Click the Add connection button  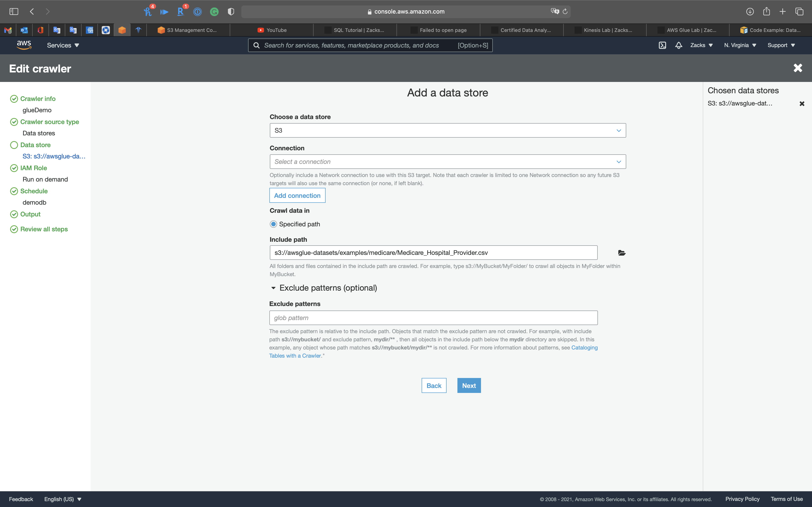[x=297, y=196]
